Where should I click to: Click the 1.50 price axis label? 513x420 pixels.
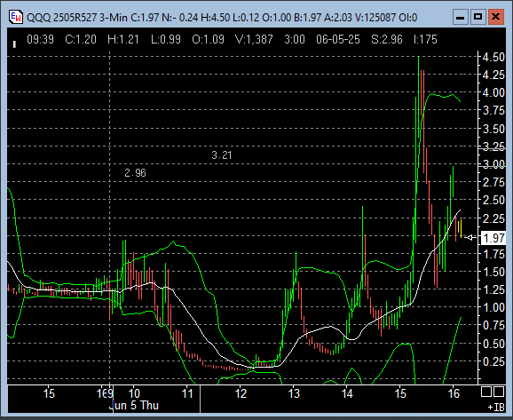[x=493, y=272]
